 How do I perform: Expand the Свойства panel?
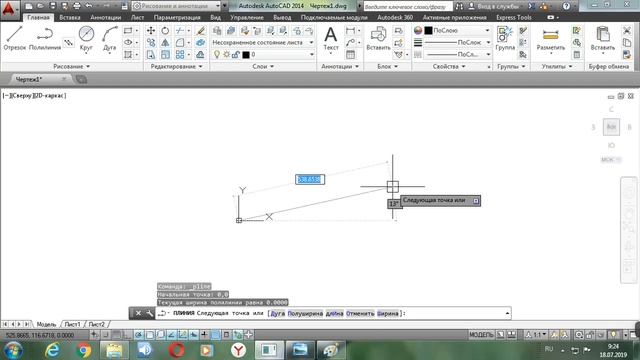point(449,66)
